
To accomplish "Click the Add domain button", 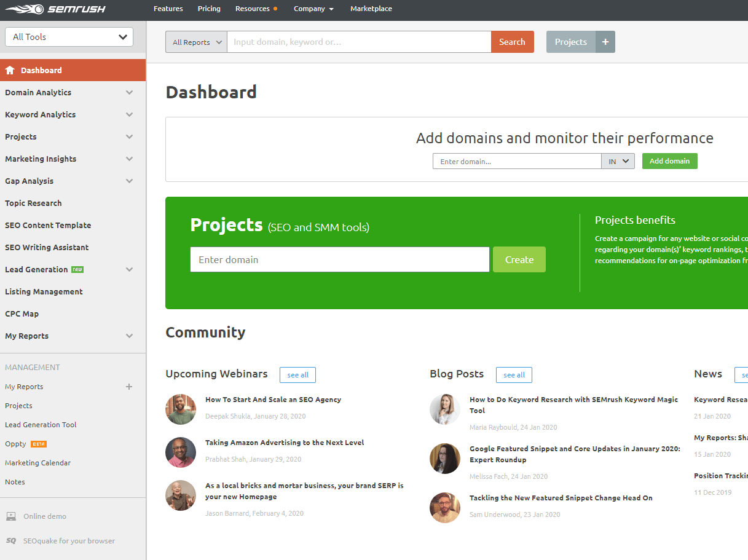I will point(669,161).
